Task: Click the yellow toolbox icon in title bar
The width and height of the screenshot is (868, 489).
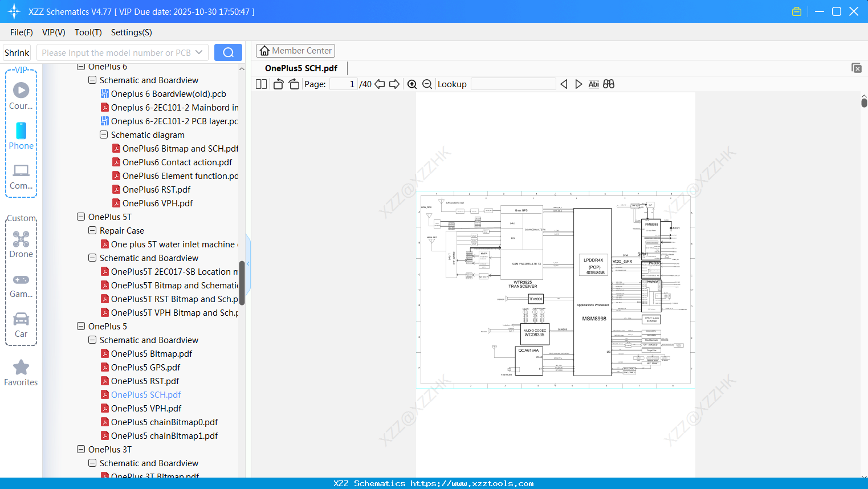Action: 797,11
